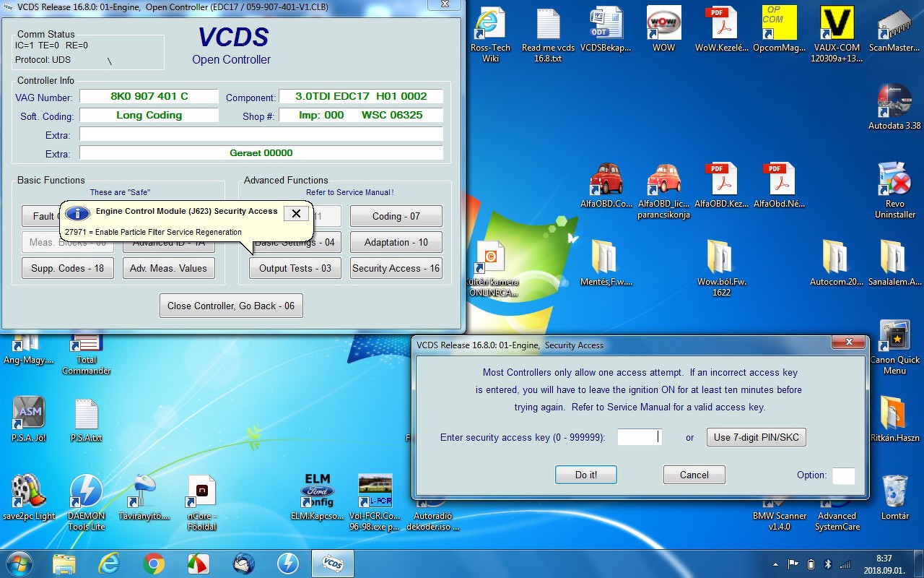Show hidden system tray icons
The width and height of the screenshot is (924, 578).
(x=776, y=564)
